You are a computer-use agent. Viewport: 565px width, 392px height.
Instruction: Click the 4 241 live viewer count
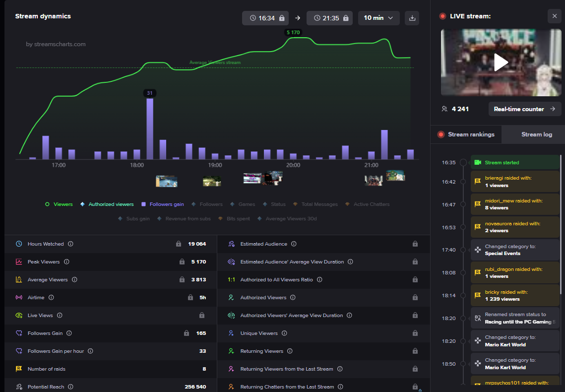click(x=460, y=109)
